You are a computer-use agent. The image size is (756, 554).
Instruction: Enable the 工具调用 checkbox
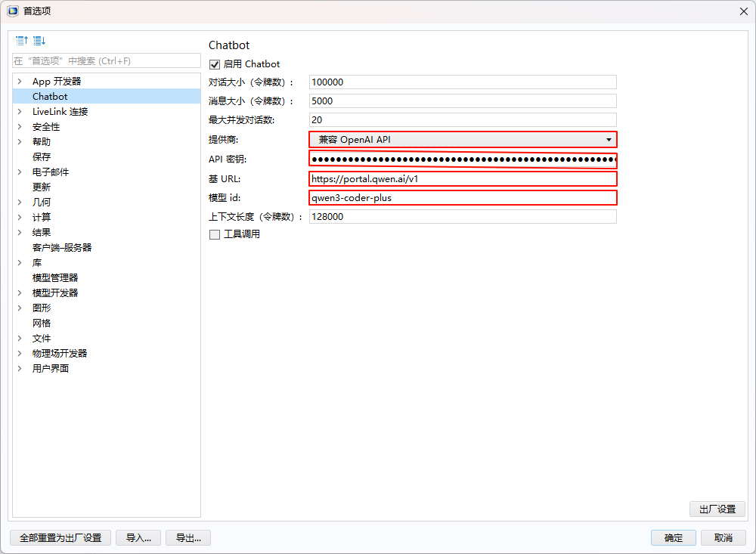coord(215,234)
